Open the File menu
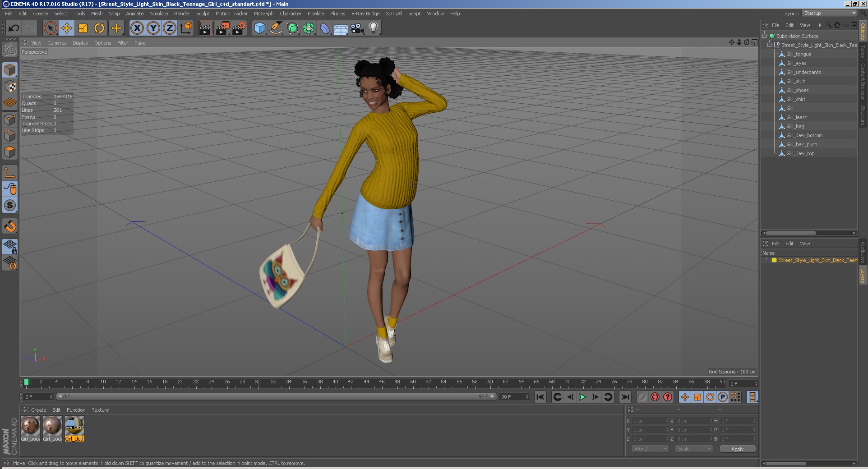 [x=9, y=14]
